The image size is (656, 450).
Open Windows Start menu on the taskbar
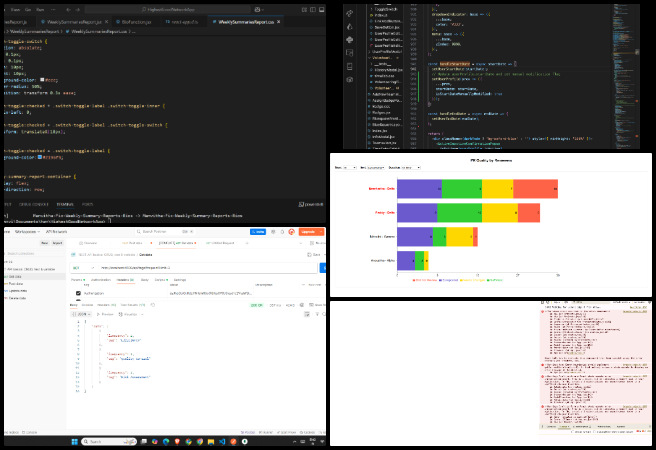point(74,442)
